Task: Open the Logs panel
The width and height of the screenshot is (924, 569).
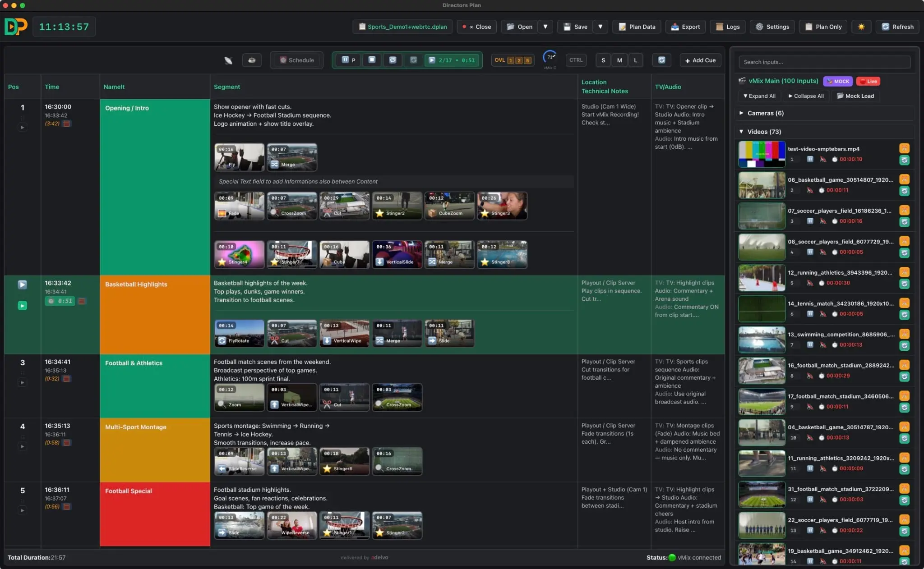Action: coord(727,27)
